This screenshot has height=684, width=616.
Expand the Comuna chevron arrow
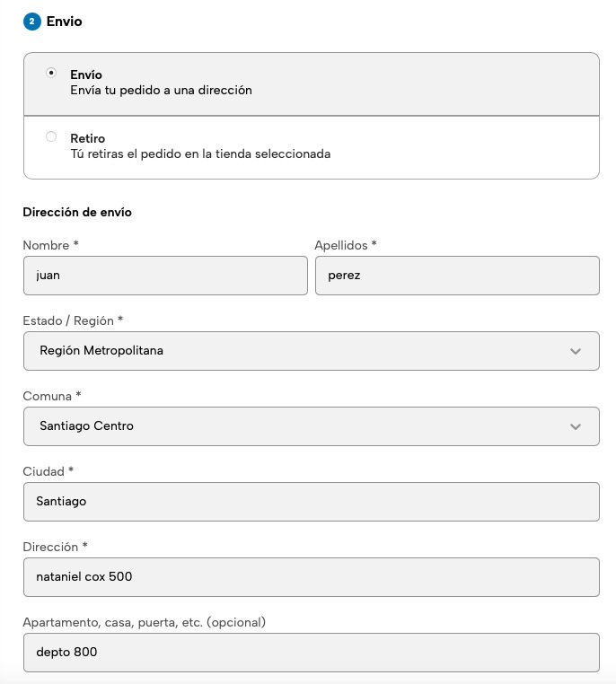coord(576,426)
